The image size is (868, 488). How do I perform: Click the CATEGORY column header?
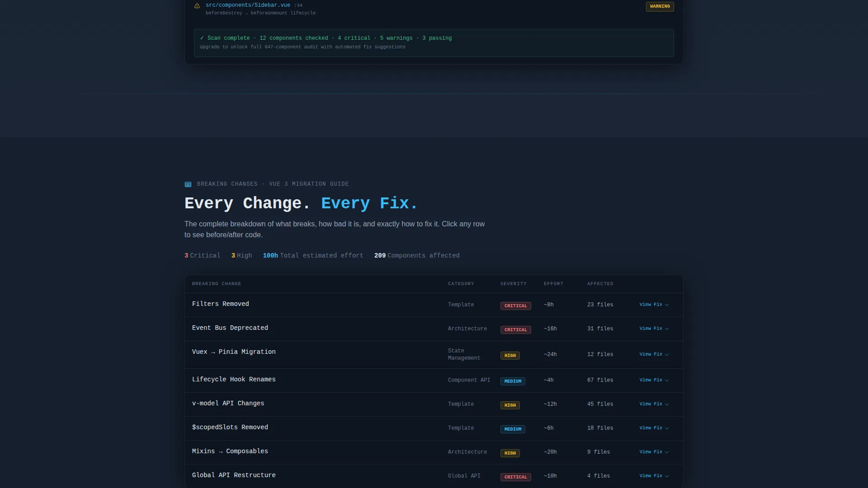pos(461,284)
